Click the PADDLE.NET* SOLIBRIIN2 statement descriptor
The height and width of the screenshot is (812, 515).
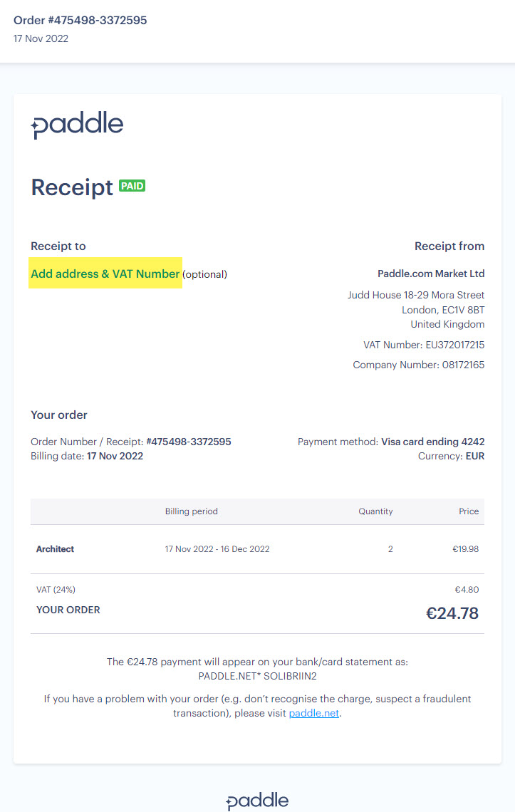(257, 676)
